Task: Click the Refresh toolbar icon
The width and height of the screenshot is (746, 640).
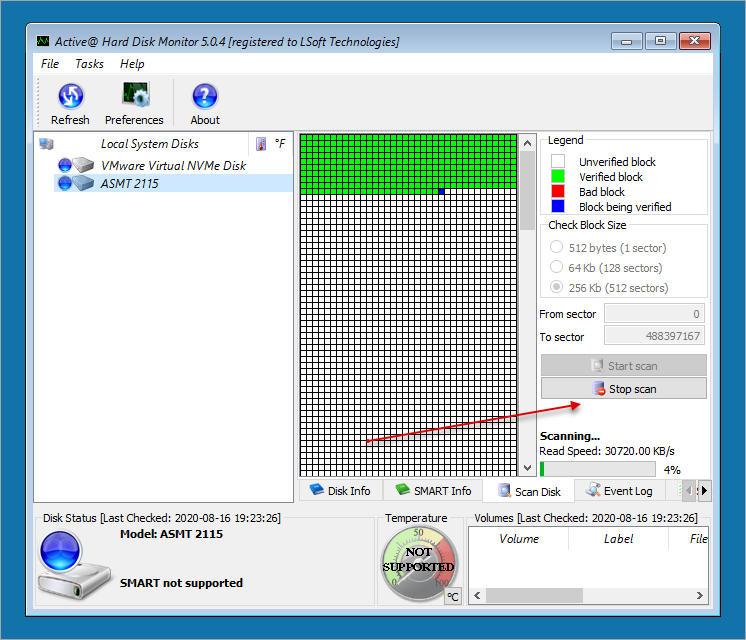Action: pos(70,96)
